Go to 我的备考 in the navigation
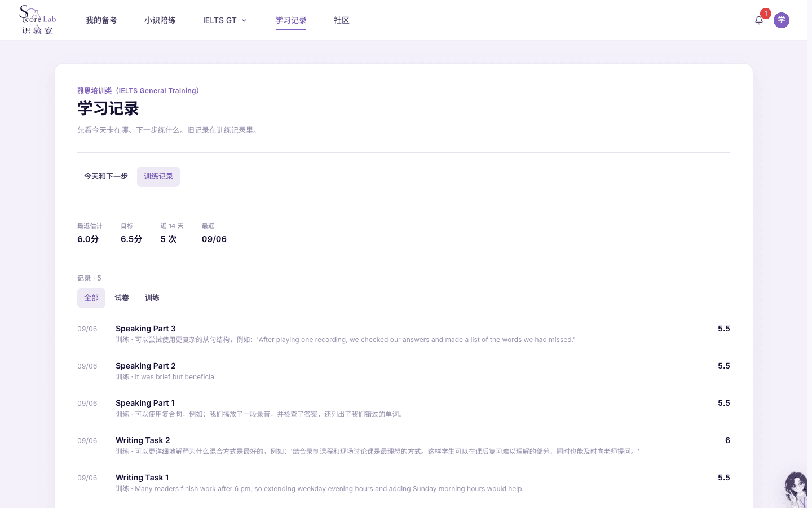812x508 pixels. tap(101, 20)
